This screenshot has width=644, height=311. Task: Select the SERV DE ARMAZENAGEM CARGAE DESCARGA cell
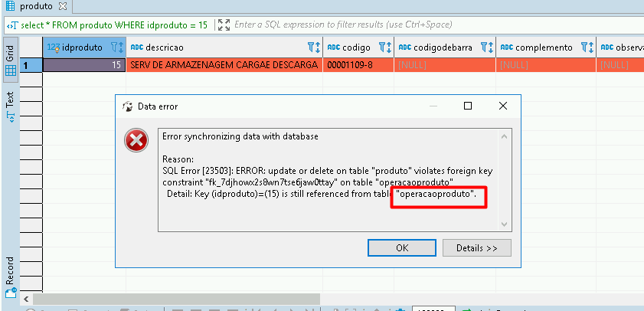click(x=224, y=65)
